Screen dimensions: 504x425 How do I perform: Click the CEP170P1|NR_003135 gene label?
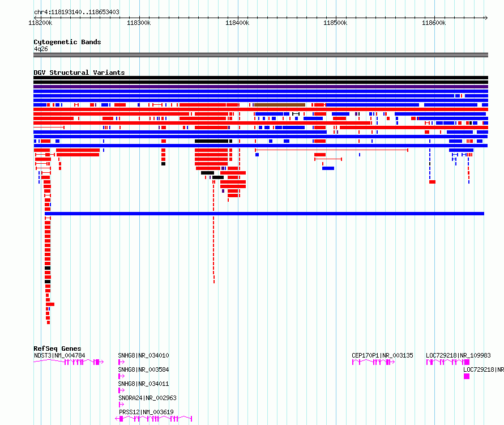[382, 355]
